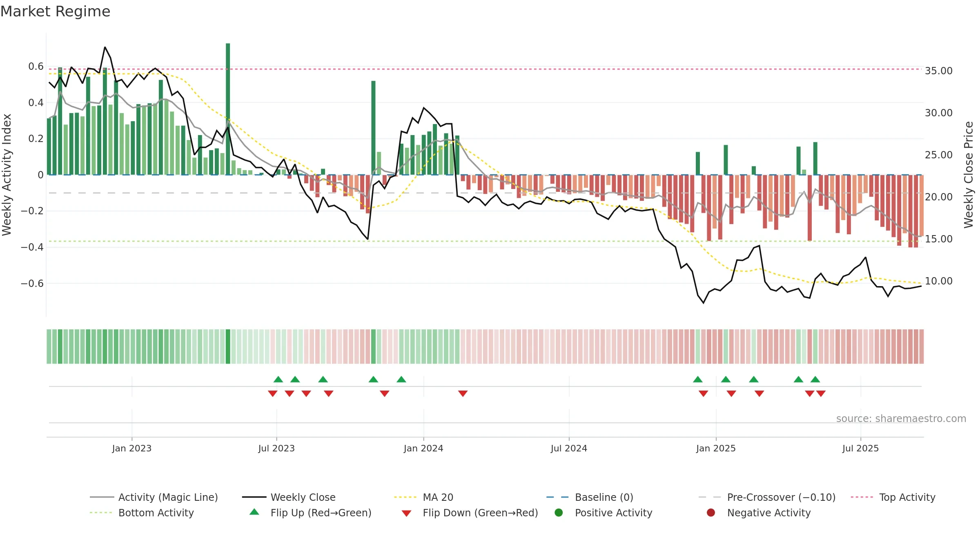Click the Jan 2023 axis label

coord(131,448)
